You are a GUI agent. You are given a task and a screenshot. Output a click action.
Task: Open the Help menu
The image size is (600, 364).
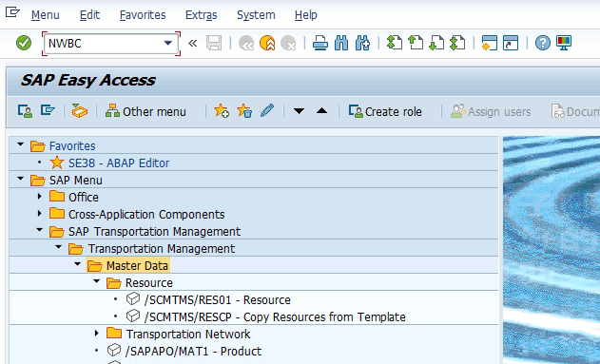tap(306, 15)
